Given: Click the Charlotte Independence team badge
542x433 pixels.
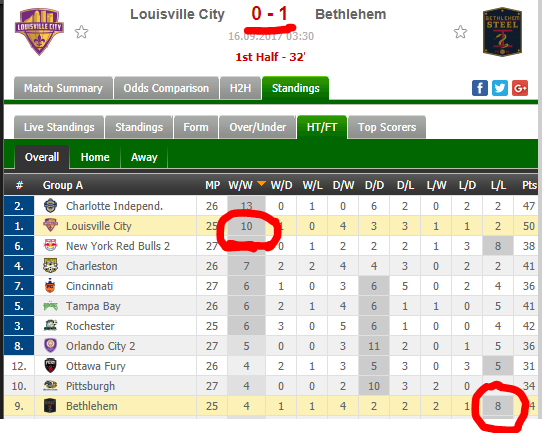Looking at the screenshot, I should click(50, 206).
